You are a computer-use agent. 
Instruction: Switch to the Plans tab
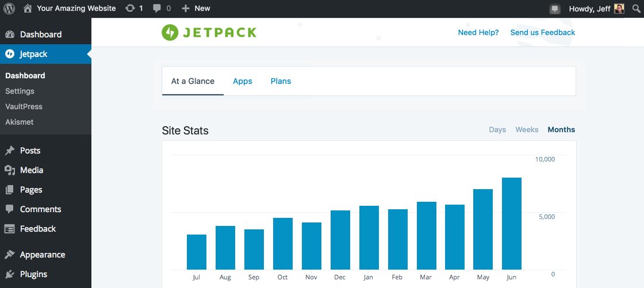coord(281,82)
